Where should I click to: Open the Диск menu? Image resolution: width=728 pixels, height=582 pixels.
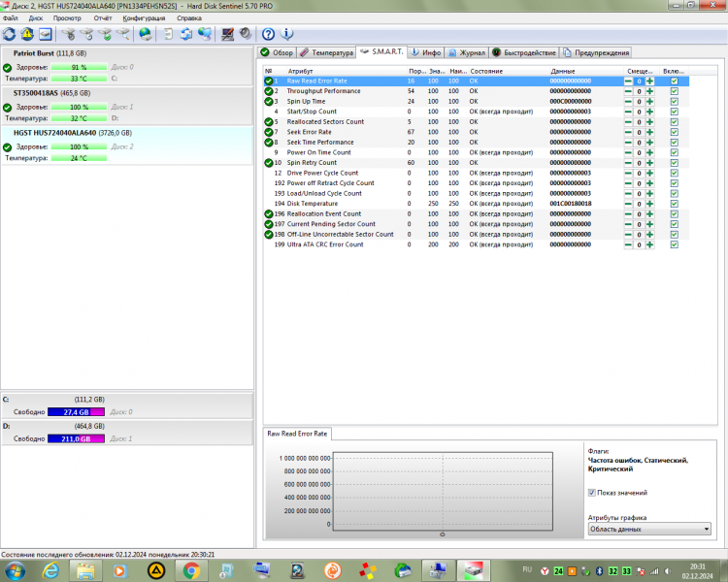point(36,18)
